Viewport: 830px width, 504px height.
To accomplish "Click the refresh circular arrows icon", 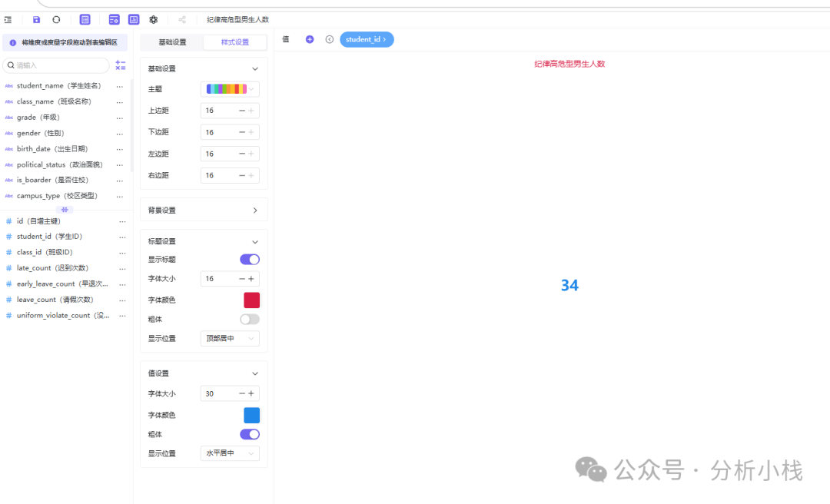I will 56,19.
